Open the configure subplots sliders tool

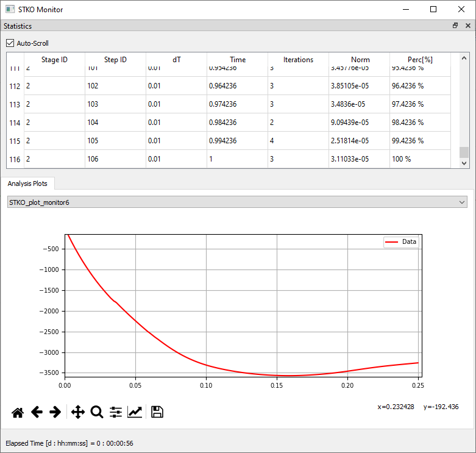[x=116, y=412]
